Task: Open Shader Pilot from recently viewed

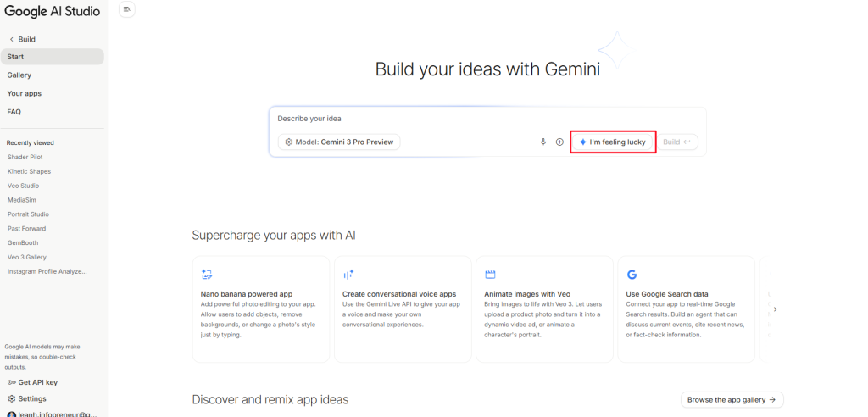Action: pos(25,157)
